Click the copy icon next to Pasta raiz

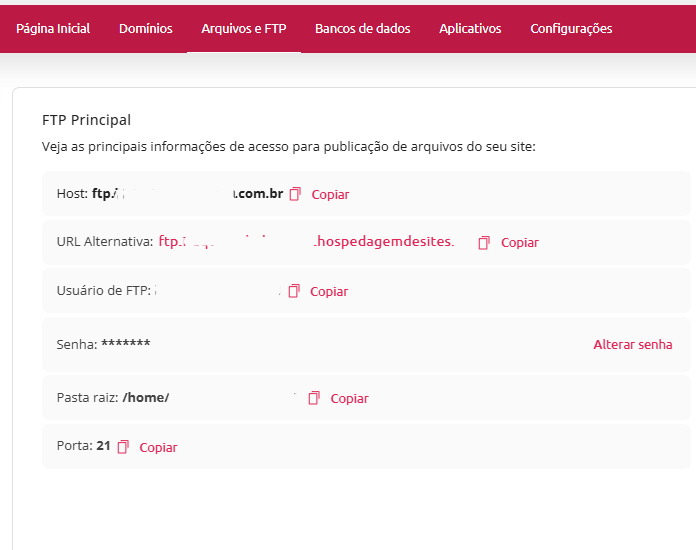[314, 398]
